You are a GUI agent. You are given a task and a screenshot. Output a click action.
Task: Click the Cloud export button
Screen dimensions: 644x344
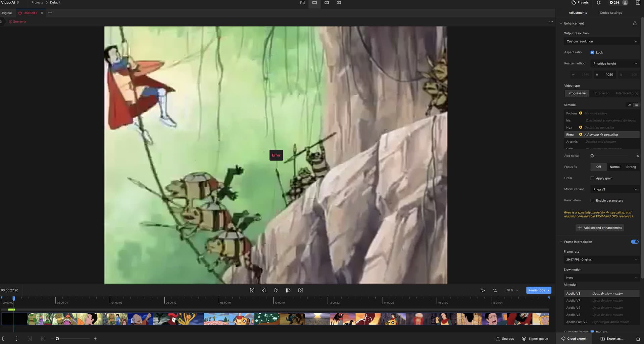[x=574, y=339]
